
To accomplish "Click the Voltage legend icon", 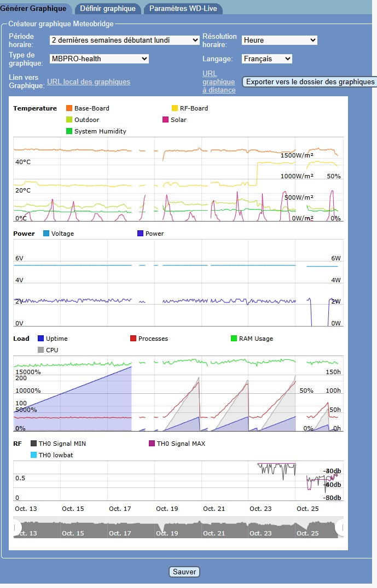I will click(47, 234).
